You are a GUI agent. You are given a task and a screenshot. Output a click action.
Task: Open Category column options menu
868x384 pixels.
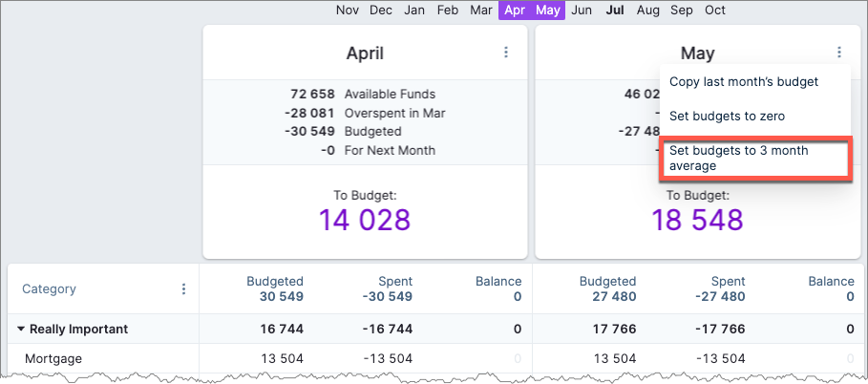183,288
